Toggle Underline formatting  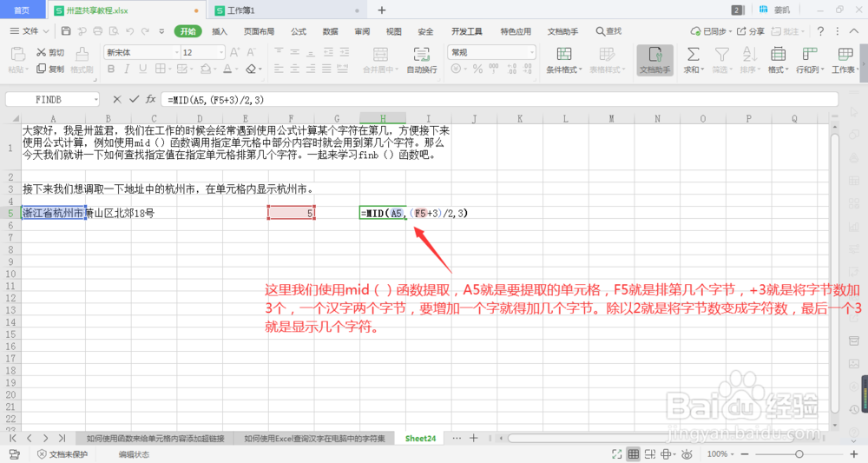click(x=143, y=69)
